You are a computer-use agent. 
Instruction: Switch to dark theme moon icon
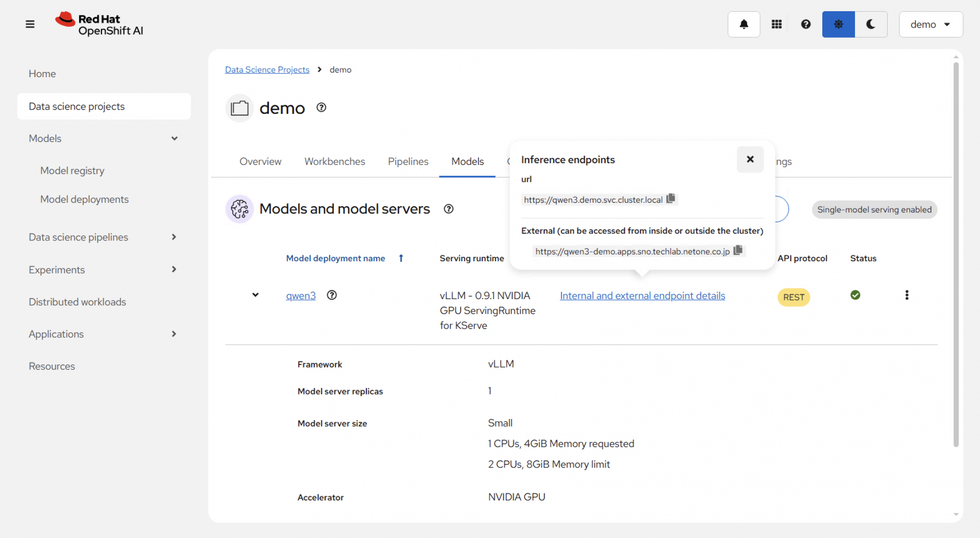tap(871, 24)
